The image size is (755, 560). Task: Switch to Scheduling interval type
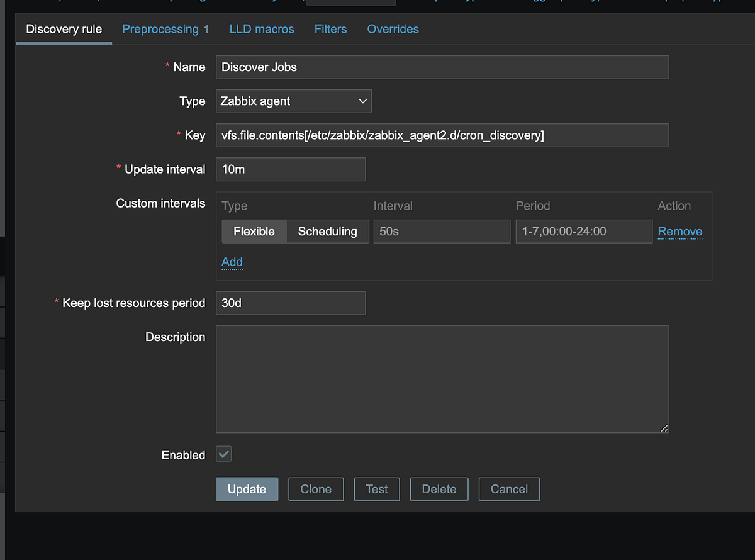pos(327,231)
